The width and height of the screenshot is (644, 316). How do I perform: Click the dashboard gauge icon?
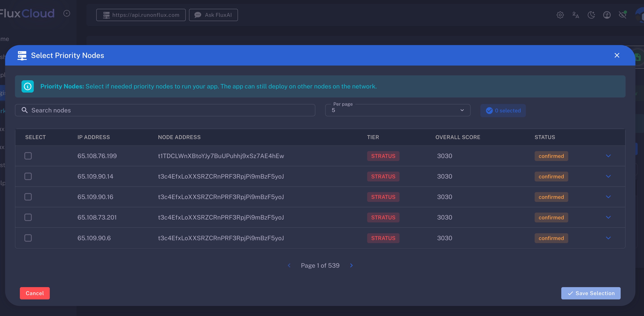point(607,15)
